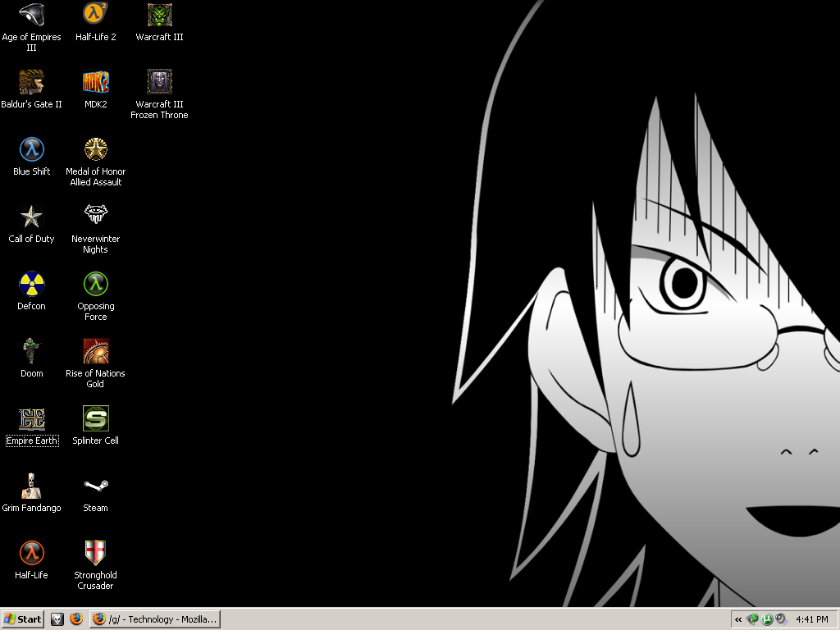Screen dimensions: 840x630
Task: Select the Call of Duty star icon
Action: tap(32, 217)
